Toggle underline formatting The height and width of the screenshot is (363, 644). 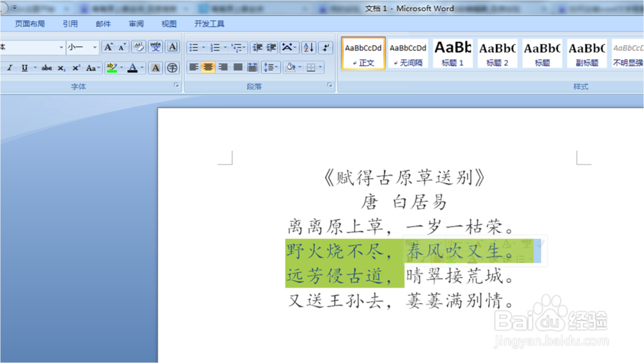coord(24,68)
